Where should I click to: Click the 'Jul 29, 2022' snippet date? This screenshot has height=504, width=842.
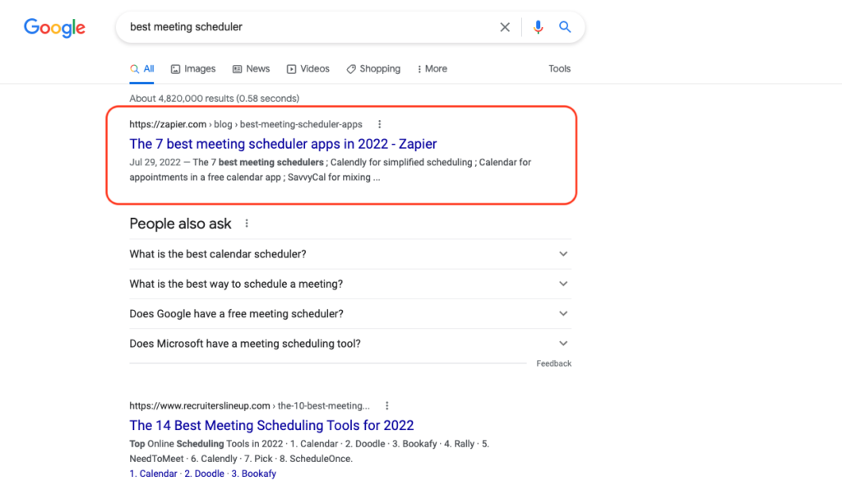click(x=155, y=162)
